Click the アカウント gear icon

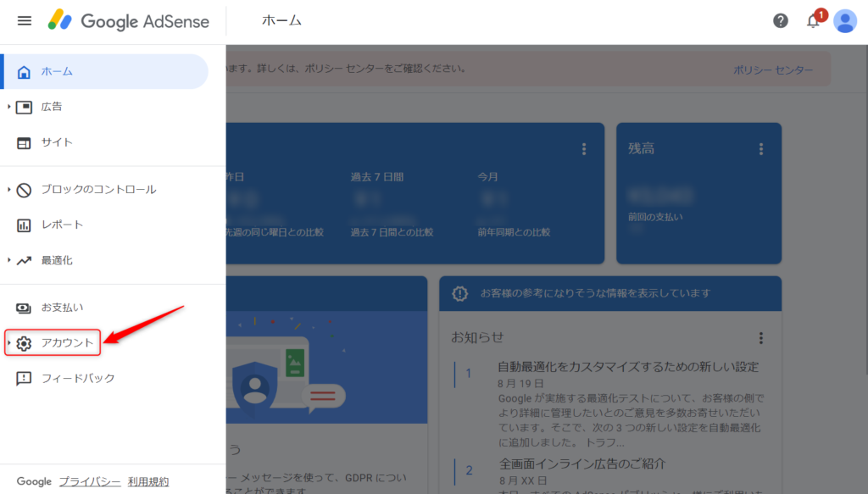[24, 343]
